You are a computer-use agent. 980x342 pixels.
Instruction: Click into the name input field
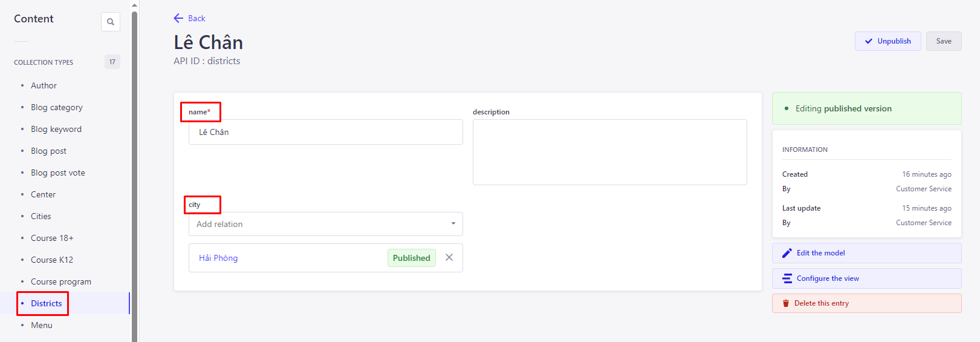click(x=325, y=132)
